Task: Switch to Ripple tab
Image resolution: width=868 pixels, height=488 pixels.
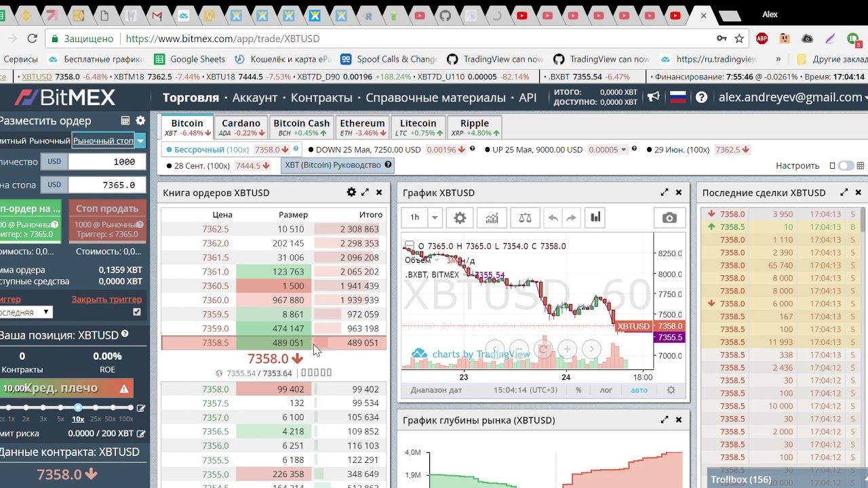Action: 475,127
